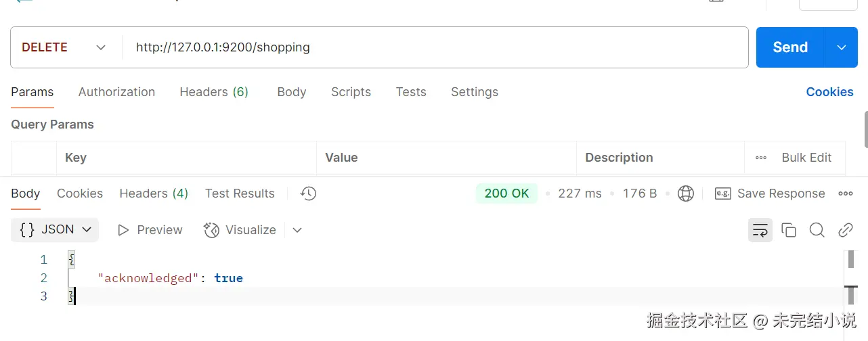
Task: Click the network globe icon
Action: 686,194
